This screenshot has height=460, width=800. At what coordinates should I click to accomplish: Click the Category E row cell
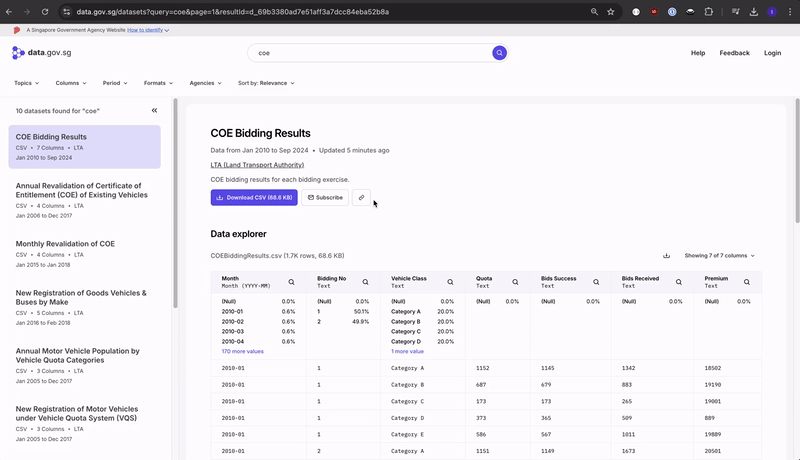click(x=407, y=435)
